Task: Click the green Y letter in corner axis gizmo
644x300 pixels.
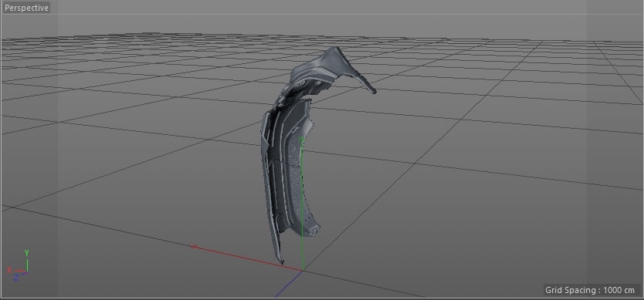Action: (27, 253)
